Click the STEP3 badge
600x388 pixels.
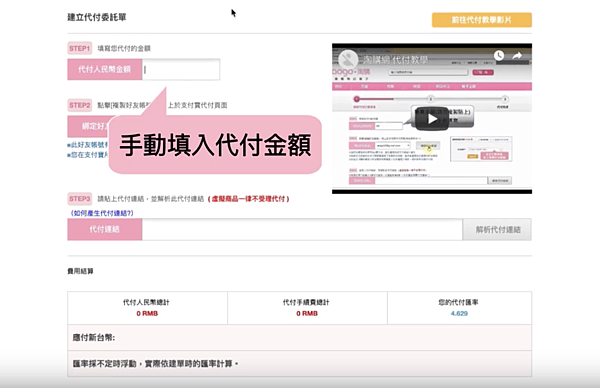pos(80,199)
